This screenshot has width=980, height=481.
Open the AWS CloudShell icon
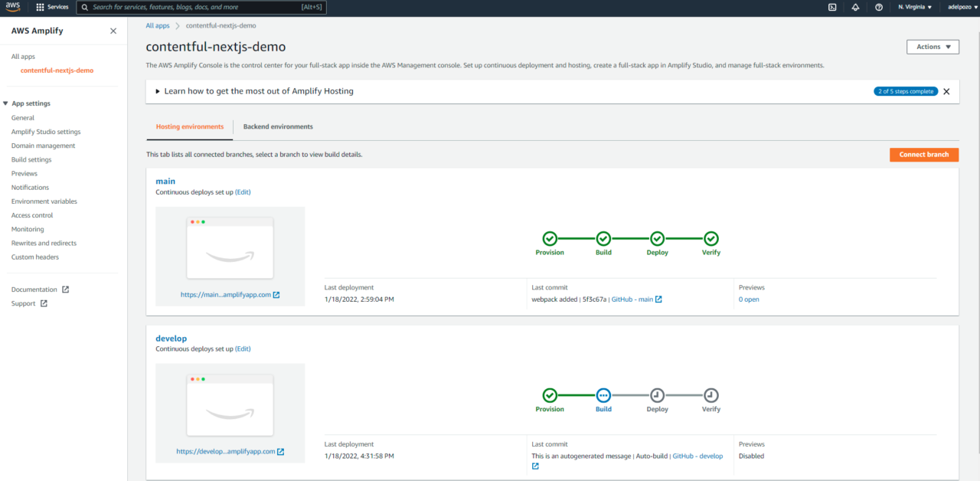pyautogui.click(x=832, y=7)
